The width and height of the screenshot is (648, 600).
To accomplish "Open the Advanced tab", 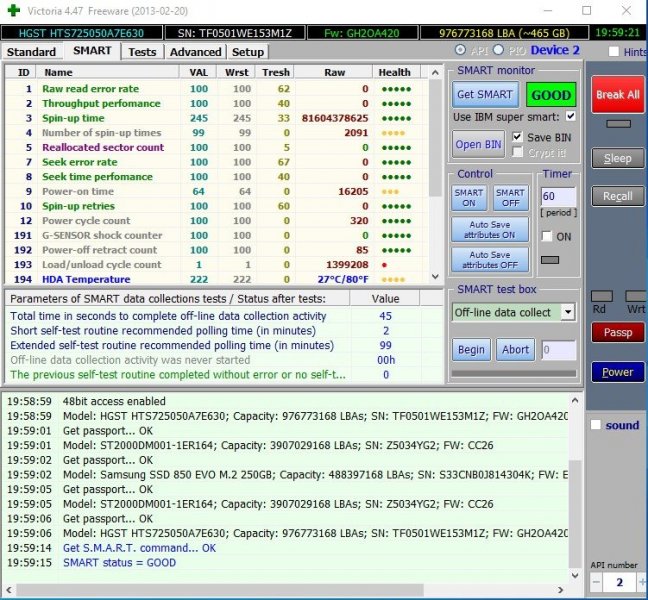I will pos(195,51).
